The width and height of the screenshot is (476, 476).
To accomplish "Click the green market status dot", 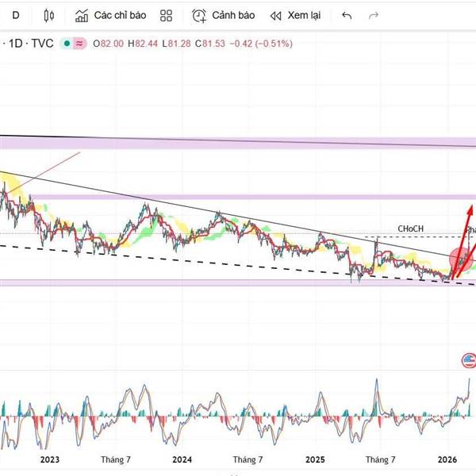I will click(x=67, y=44).
